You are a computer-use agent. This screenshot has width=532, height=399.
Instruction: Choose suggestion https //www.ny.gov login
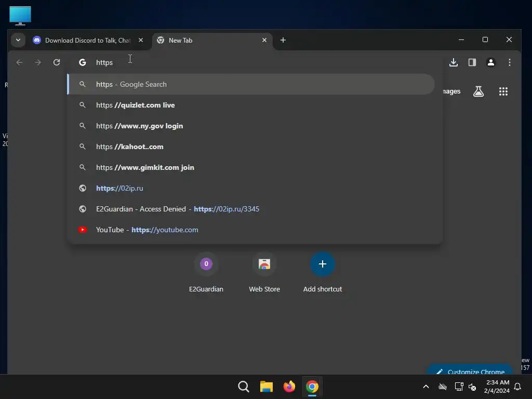[x=251, y=126]
